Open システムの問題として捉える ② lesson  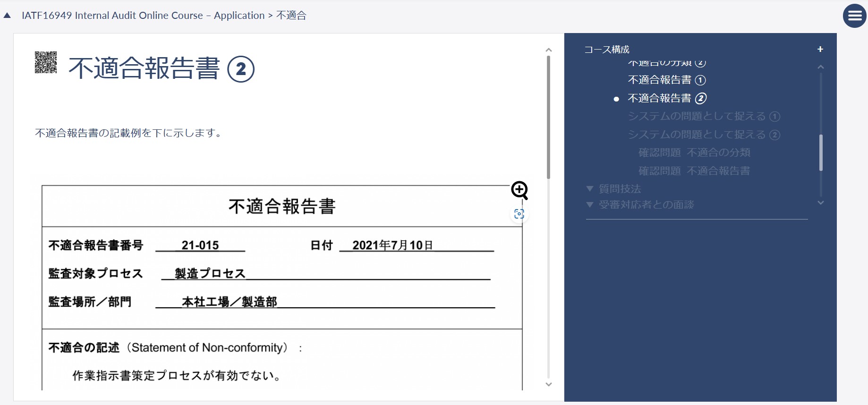click(704, 135)
